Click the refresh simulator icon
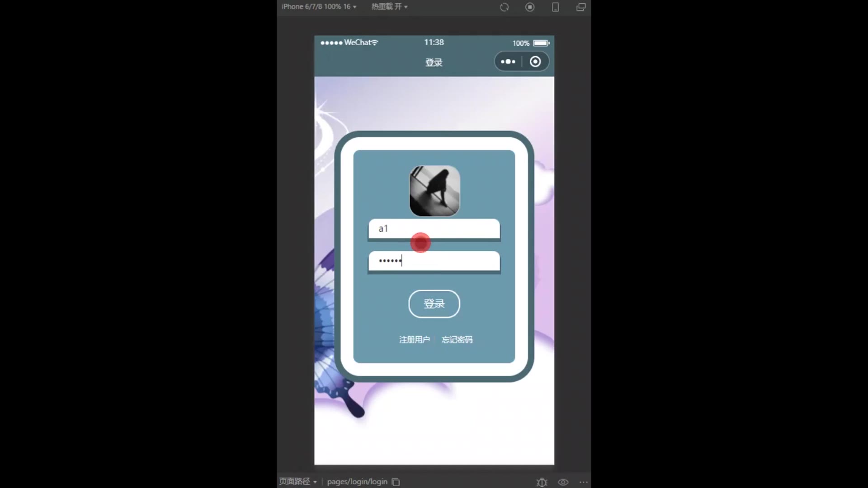 (504, 7)
